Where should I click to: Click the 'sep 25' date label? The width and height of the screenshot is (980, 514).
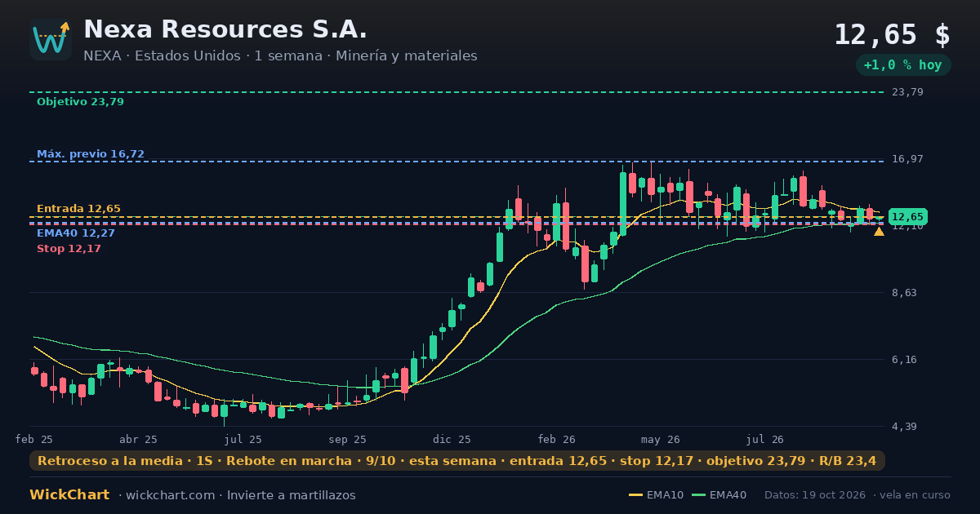(x=347, y=440)
